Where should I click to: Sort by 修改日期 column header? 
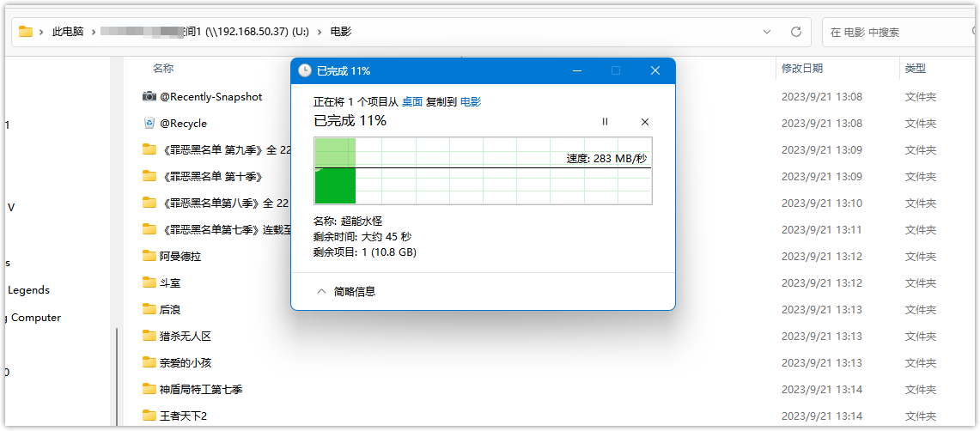point(801,68)
